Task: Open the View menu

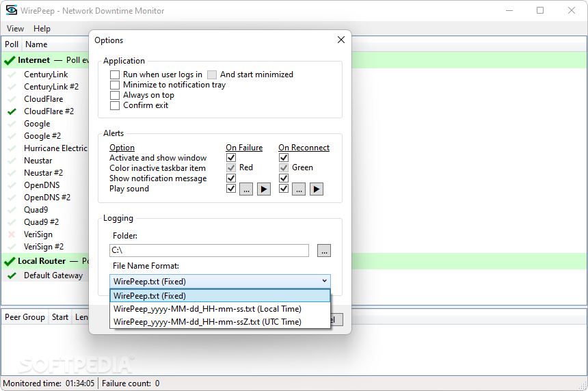Action: point(15,29)
